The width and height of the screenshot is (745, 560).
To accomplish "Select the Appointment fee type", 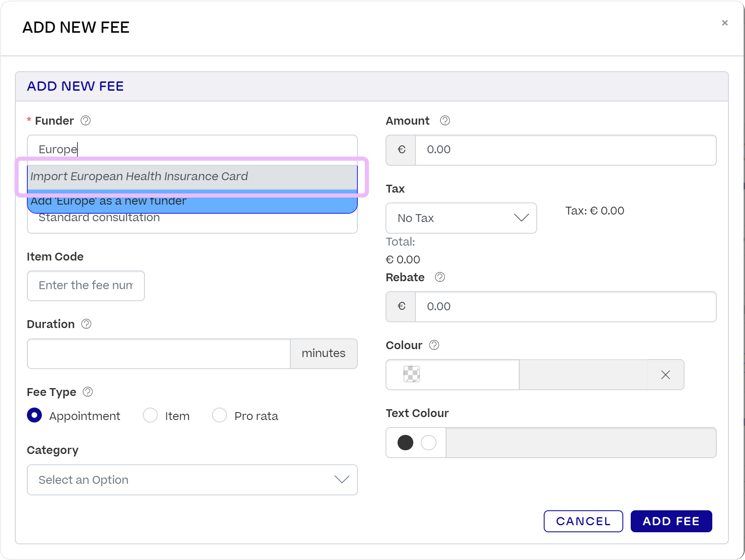I will [34, 415].
